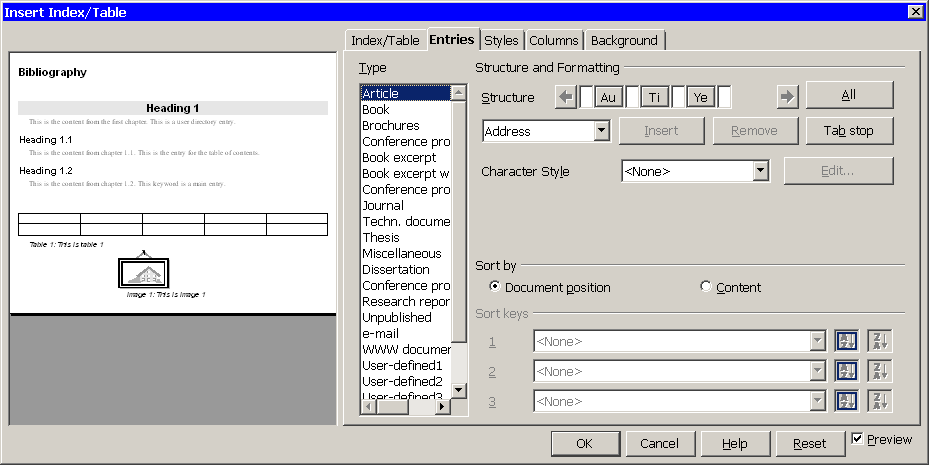Screen dimensions: 929x465
Task: Set sort key 1 to ascending
Action: click(847, 341)
